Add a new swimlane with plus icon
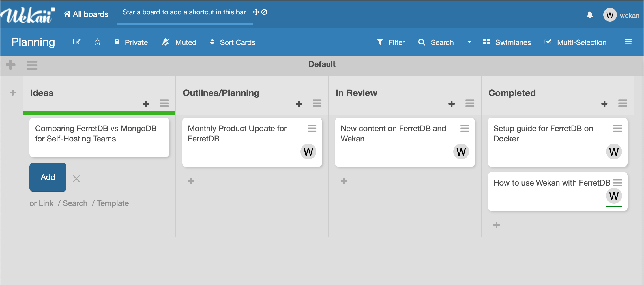 (10, 65)
